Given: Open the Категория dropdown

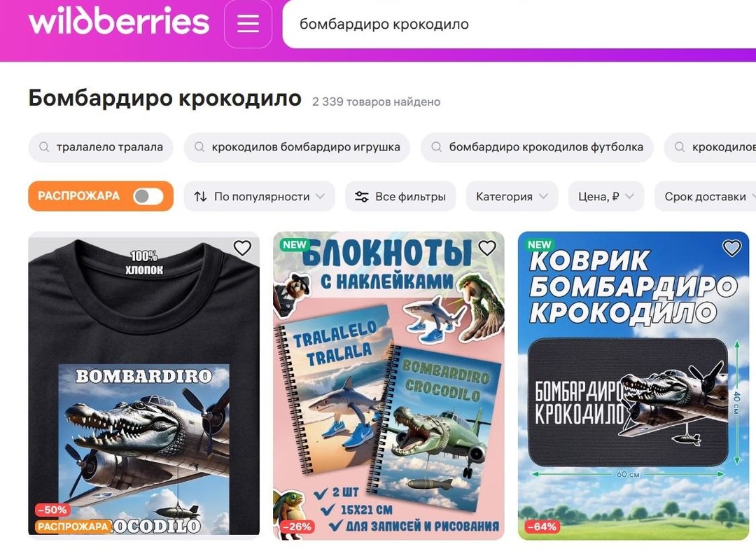Looking at the screenshot, I should click(512, 196).
